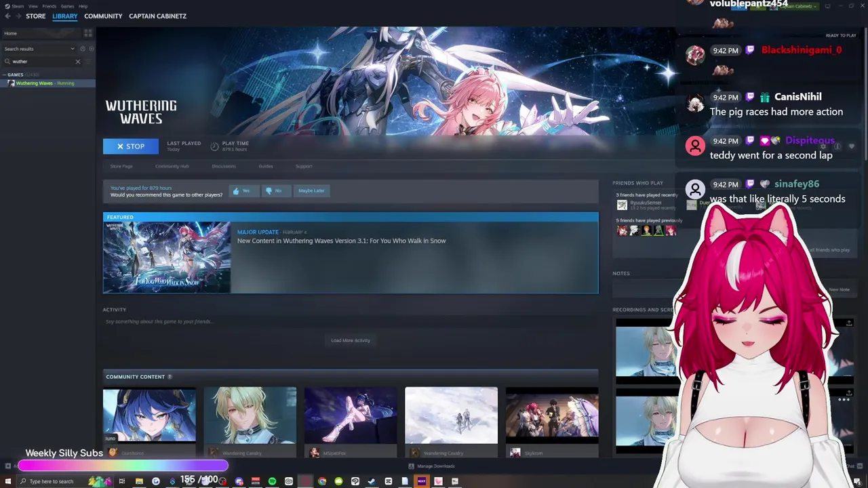Open the CapCut taskbar icon
The image size is (868, 488).
[x=388, y=481]
